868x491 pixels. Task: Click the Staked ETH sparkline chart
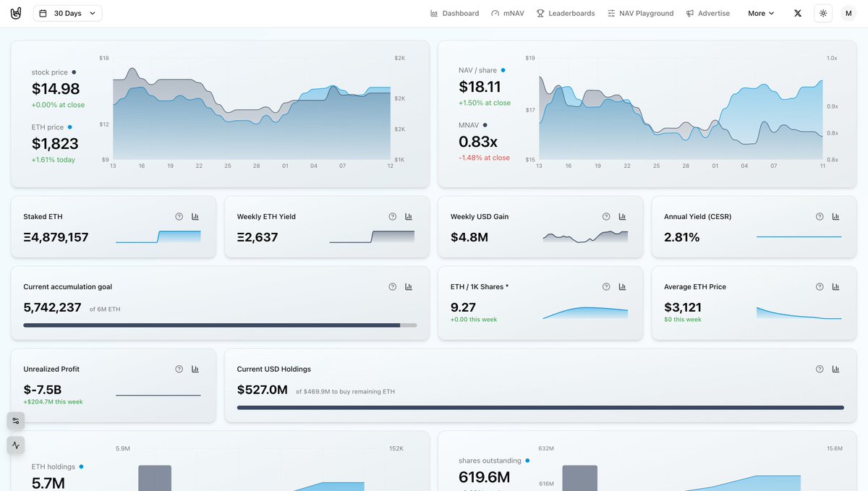click(x=158, y=236)
